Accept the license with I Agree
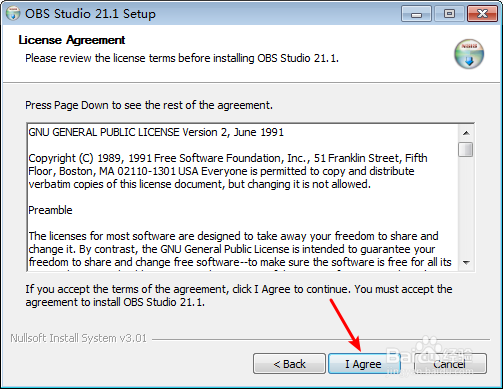The width and height of the screenshot is (503, 389). point(364,364)
